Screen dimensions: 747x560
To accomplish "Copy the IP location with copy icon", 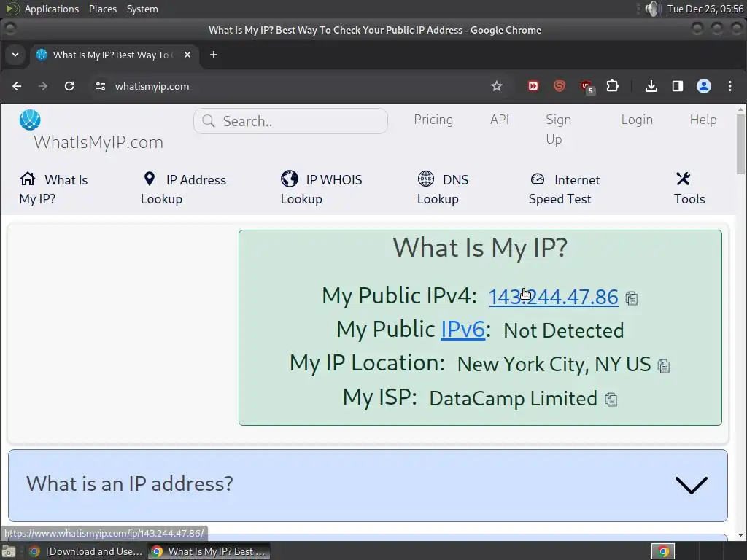I will tap(664, 366).
